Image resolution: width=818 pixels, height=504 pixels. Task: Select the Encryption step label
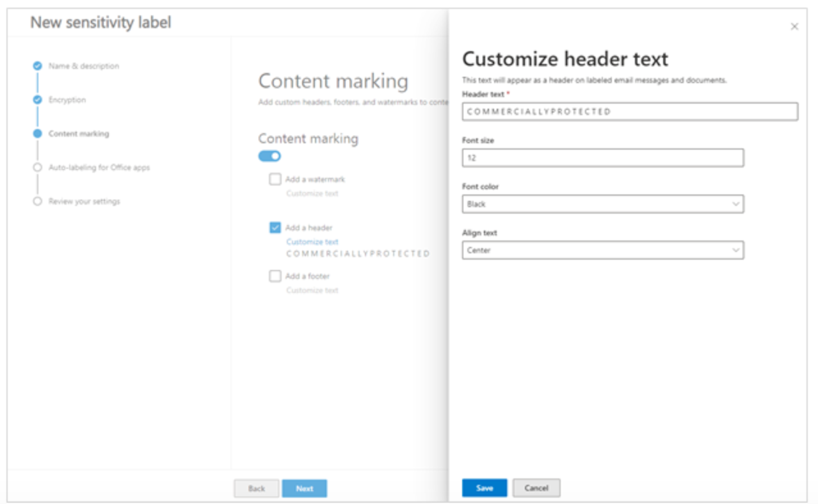[68, 101]
